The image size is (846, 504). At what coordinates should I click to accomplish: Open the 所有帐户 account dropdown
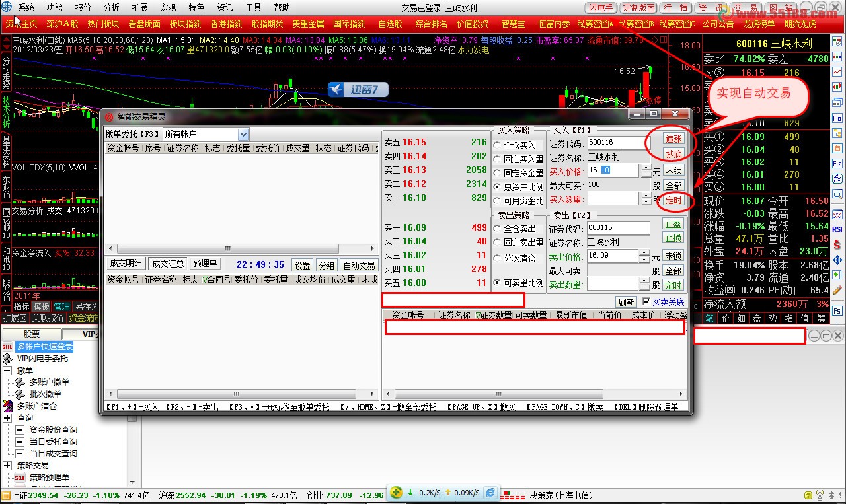(243, 134)
